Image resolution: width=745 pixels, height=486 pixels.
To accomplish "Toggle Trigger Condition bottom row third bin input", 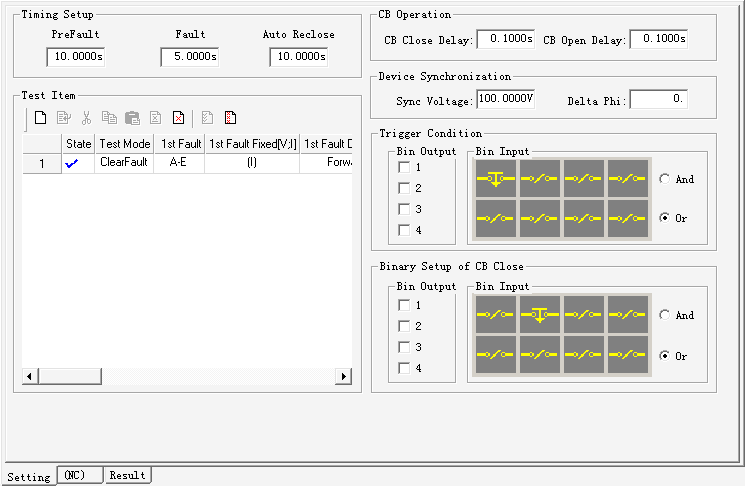I will click(x=583, y=219).
